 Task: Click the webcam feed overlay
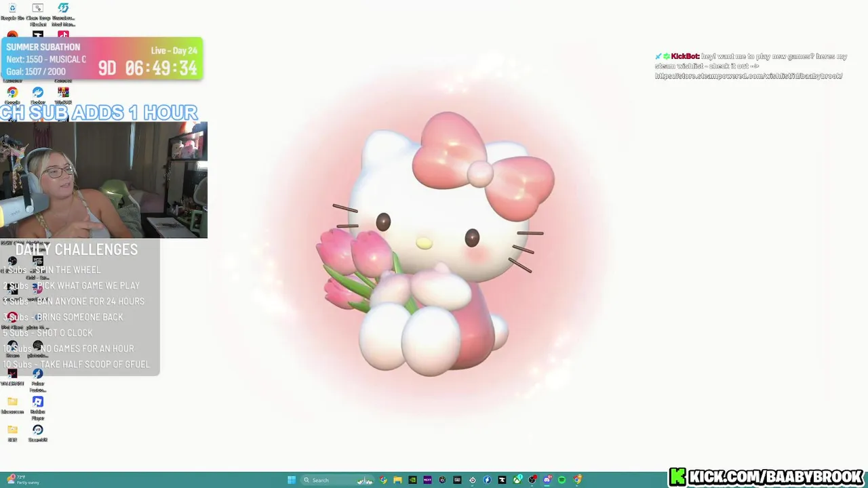pyautogui.click(x=104, y=180)
